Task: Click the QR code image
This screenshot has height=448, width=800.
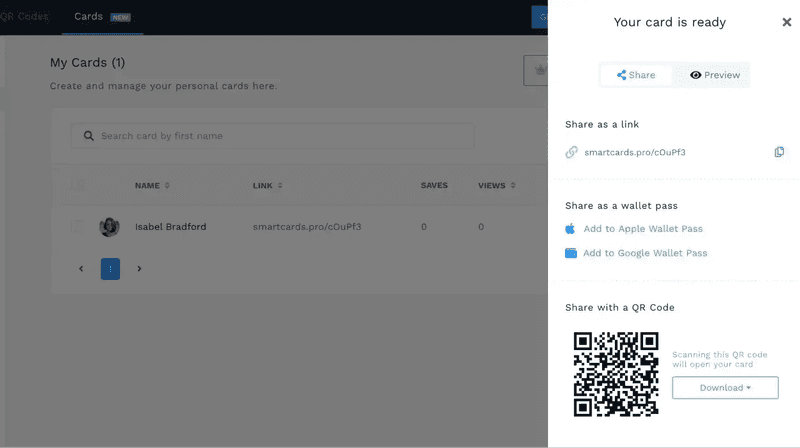Action: 615,374
